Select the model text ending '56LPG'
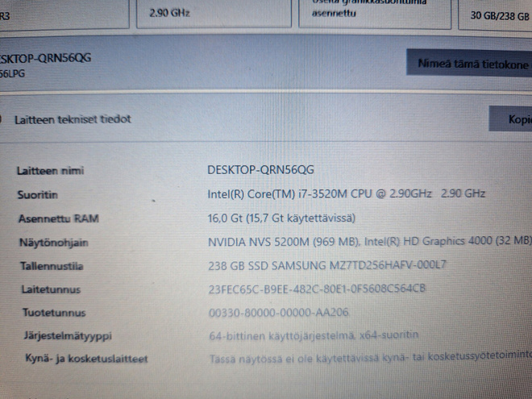 click(12, 73)
